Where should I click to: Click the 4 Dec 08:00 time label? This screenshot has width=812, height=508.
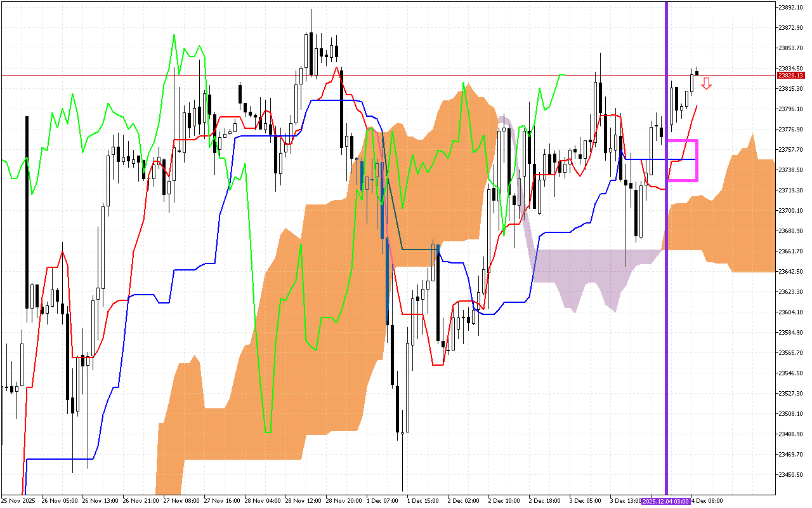706,501
